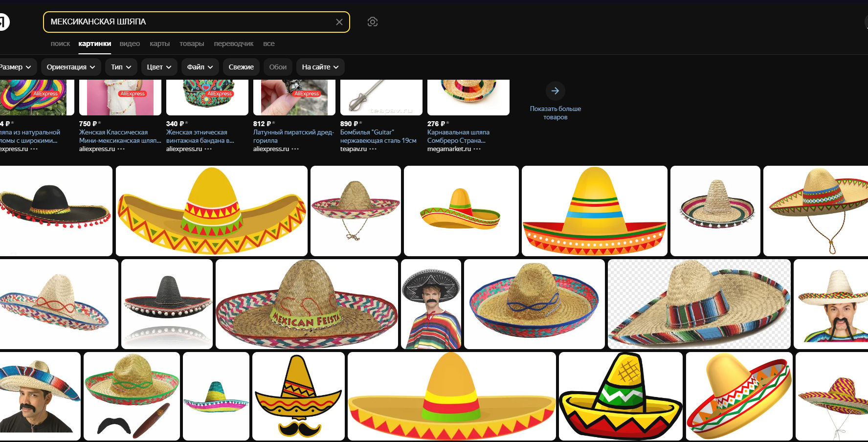Click the camera image search icon
The image size is (868, 442).
pos(372,22)
